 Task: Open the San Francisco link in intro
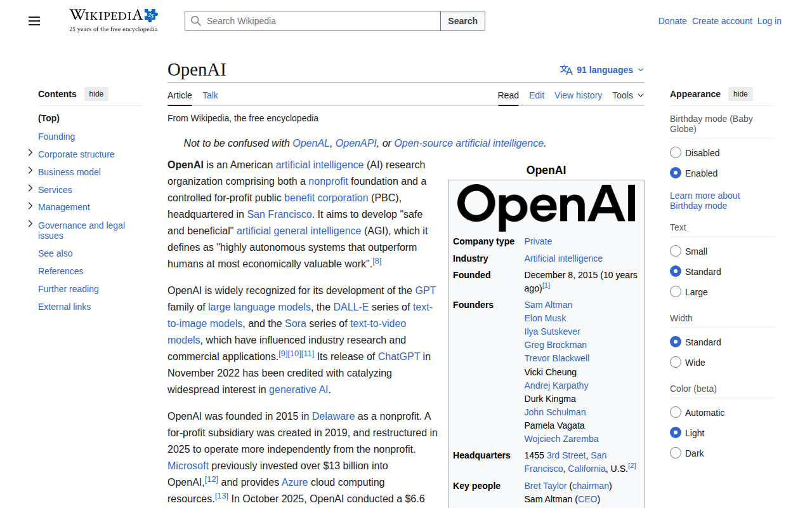coord(280,214)
